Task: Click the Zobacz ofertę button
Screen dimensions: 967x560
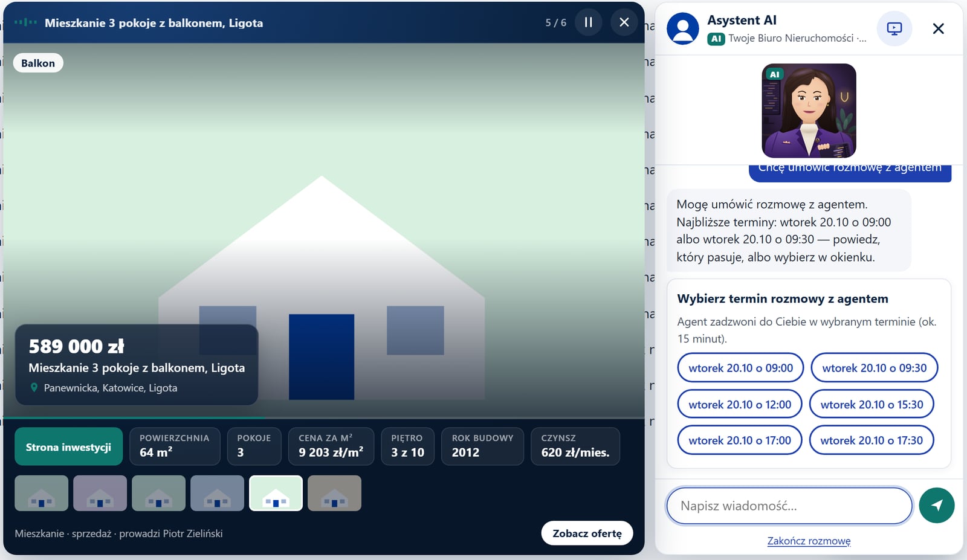Action: click(587, 533)
